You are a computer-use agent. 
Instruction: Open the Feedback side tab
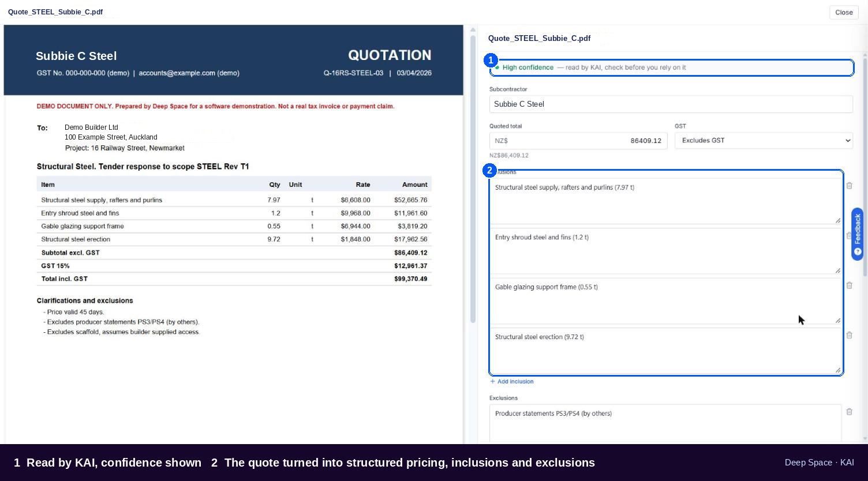858,234
